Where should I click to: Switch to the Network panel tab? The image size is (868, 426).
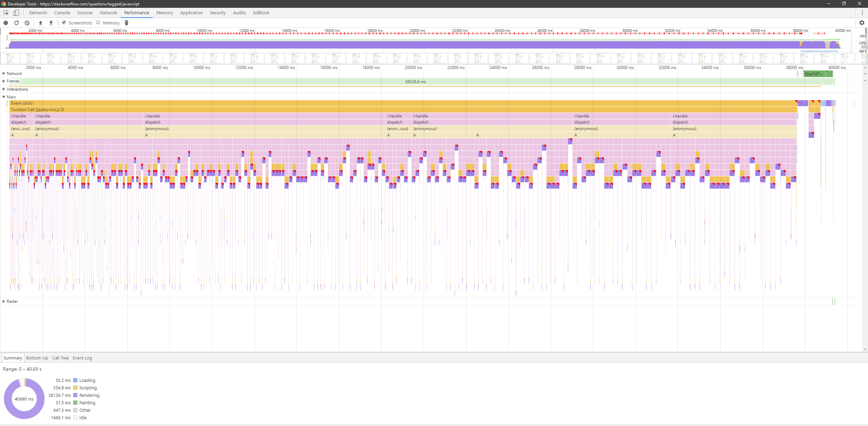coord(108,13)
